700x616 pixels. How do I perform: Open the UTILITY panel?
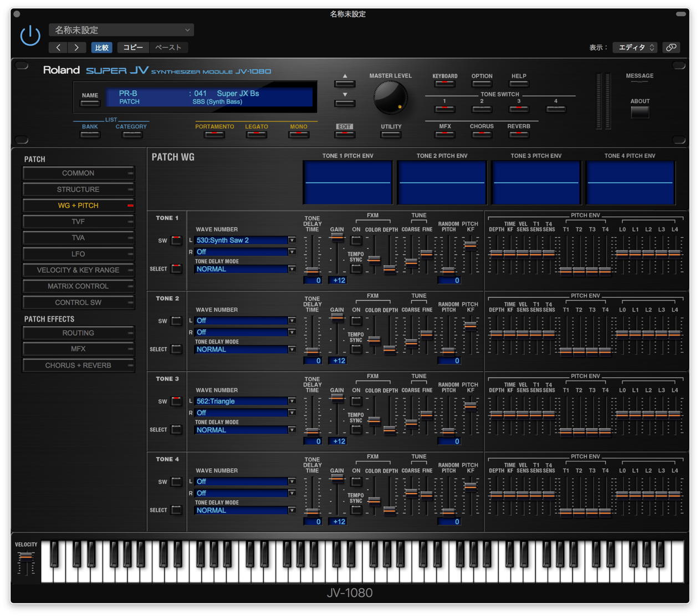tap(391, 134)
